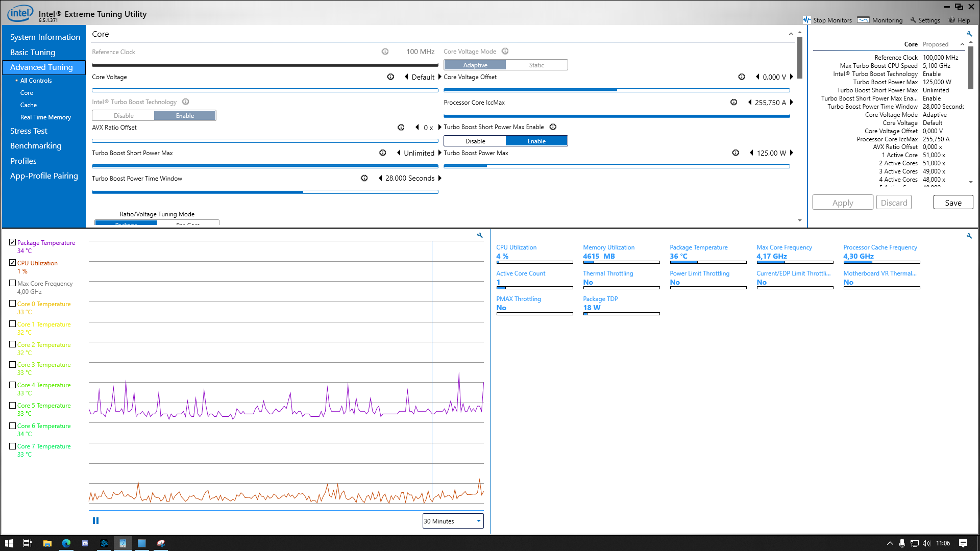The width and height of the screenshot is (980, 551).
Task: Click the Monitoring link in top bar
Action: [x=887, y=20]
